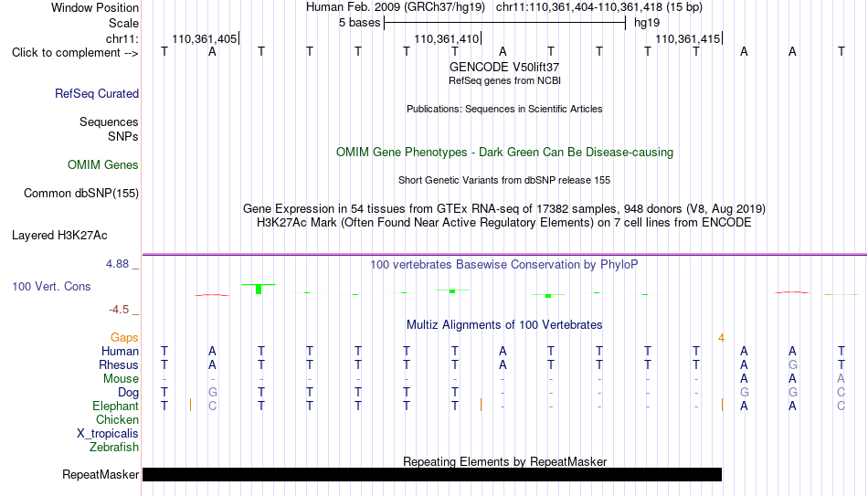Image resolution: width=868 pixels, height=496 pixels.
Task: Click 'Click to complement -->' label
Action: (x=75, y=53)
